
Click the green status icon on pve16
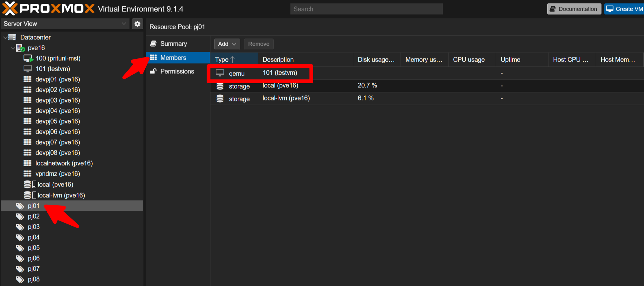coord(23,50)
